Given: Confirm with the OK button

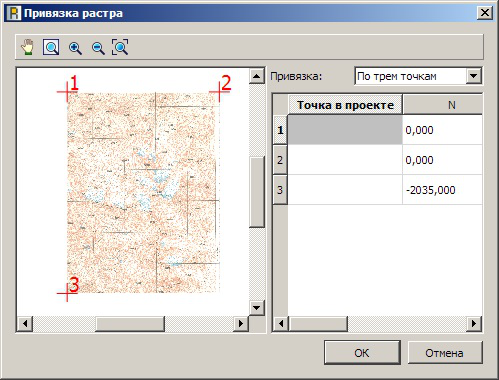Looking at the screenshot, I should tap(362, 353).
